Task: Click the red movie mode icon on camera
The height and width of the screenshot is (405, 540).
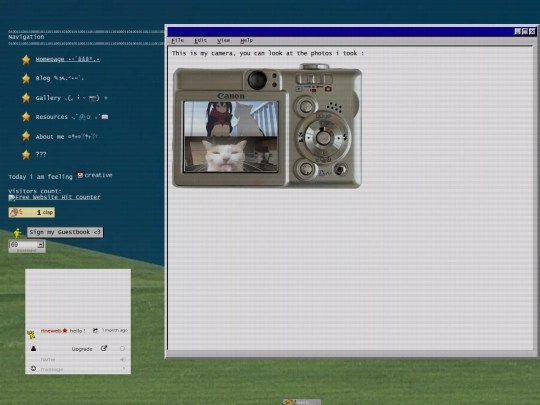Action: [x=313, y=90]
